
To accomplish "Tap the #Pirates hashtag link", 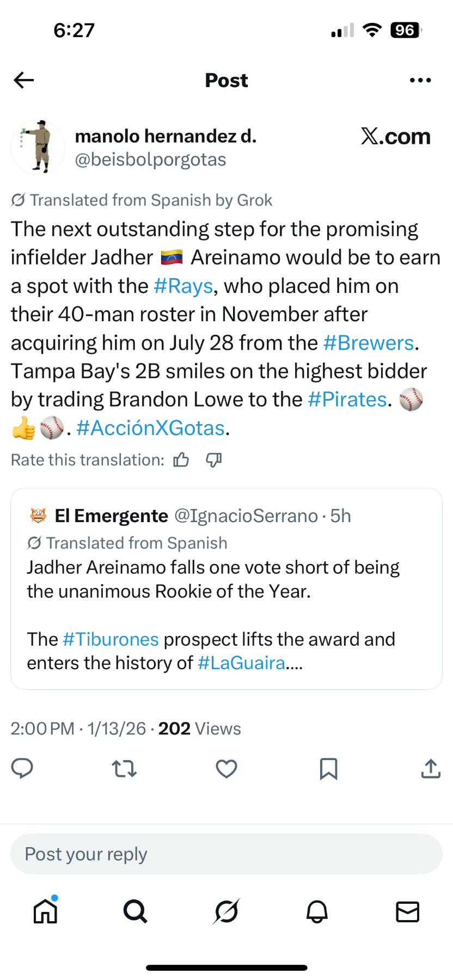I will (x=347, y=400).
